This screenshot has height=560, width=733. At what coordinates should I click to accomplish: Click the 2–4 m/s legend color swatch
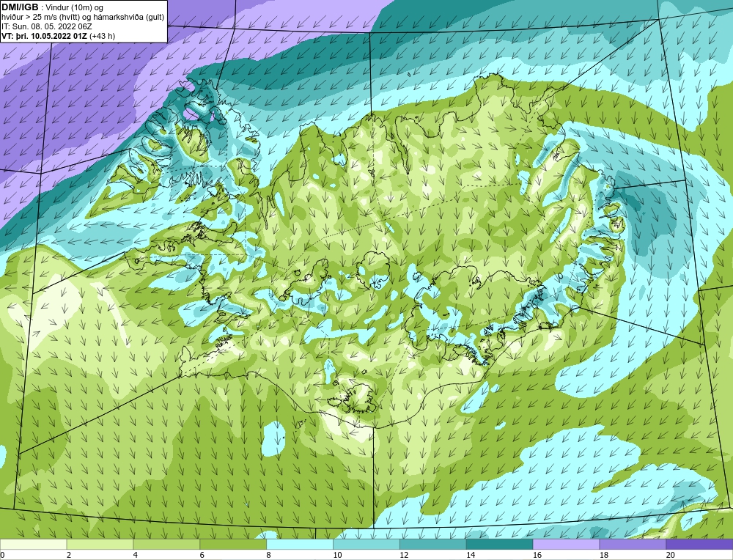tap(100, 544)
